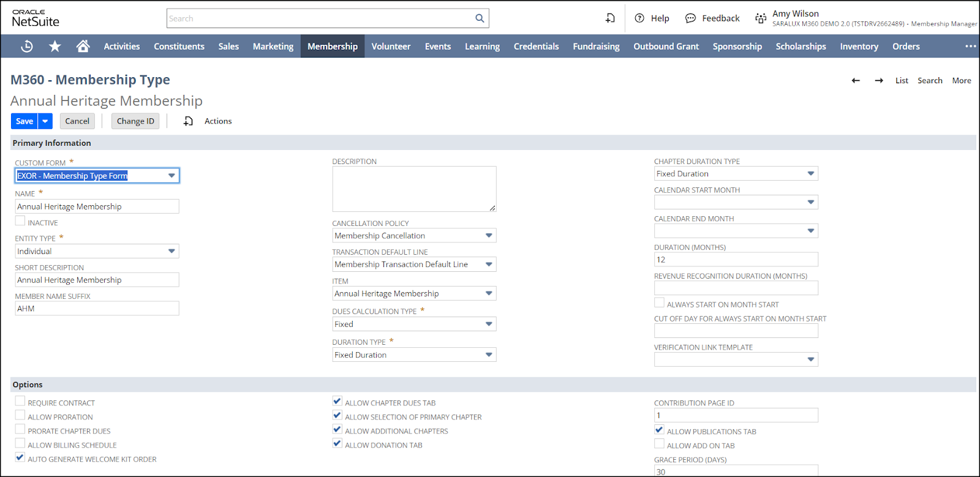Viewport: 980px width, 477px height.
Task: Click the Duration (Months) input field
Action: click(736, 260)
